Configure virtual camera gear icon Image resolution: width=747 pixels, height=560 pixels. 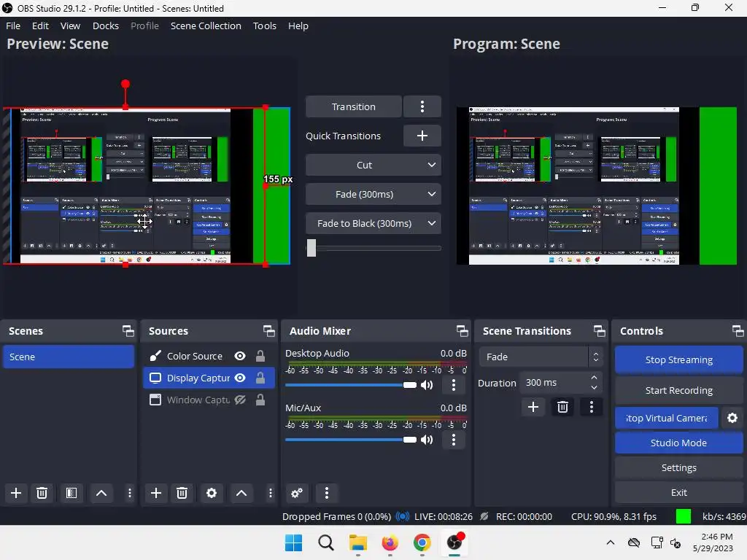tap(732, 418)
